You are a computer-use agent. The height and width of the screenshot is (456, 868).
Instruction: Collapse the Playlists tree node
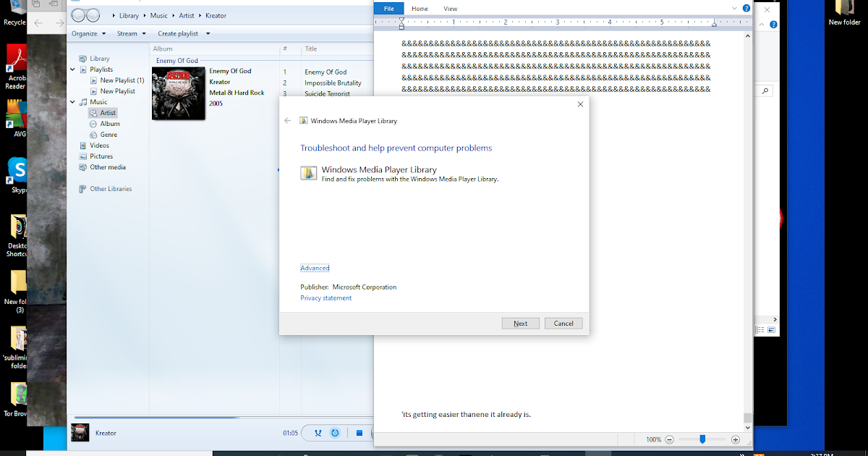tap(73, 69)
